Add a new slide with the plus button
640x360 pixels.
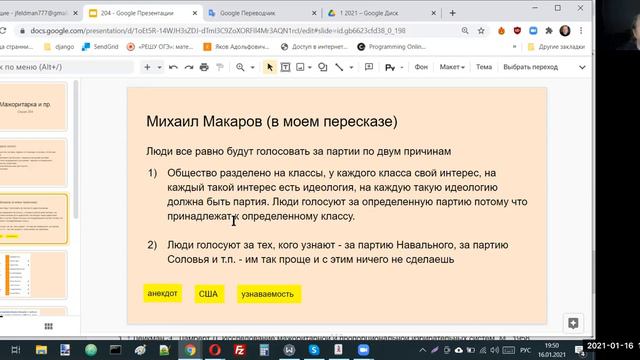(147, 67)
